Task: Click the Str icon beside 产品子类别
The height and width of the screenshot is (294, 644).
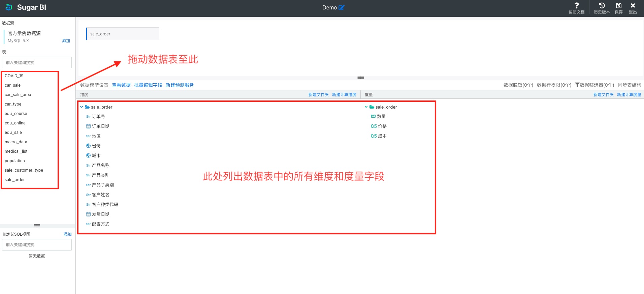Action: click(88, 185)
